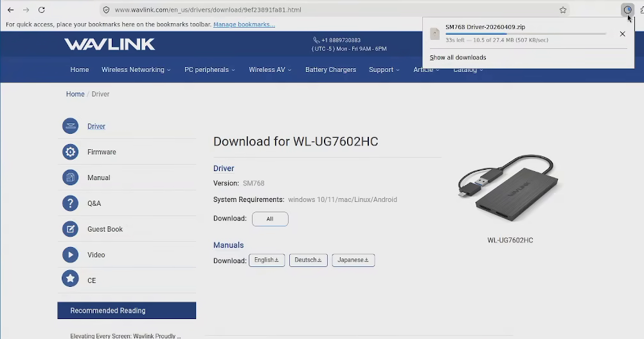Open the Driver sidebar icon
644x339 pixels.
(70, 126)
